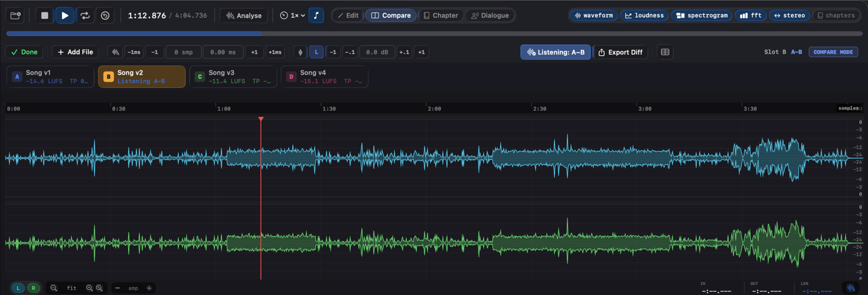The width and height of the screenshot is (868, 295).
Task: Click Listening: A−B button
Action: pyautogui.click(x=556, y=52)
